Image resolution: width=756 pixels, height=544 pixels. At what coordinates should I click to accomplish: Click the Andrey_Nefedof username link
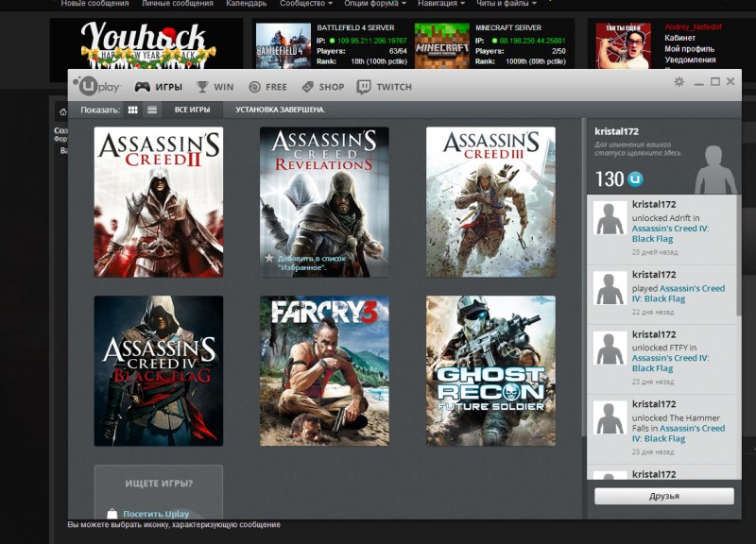pos(693,27)
